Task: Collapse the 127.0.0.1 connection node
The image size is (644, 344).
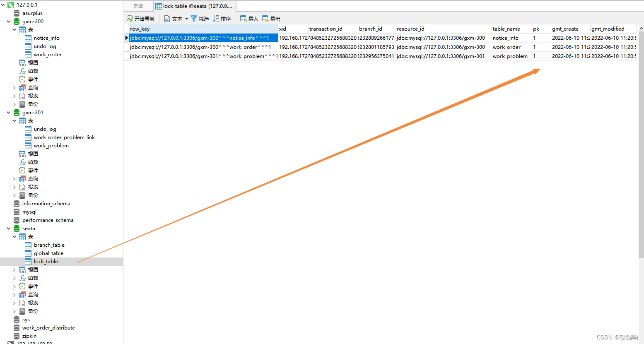Action: [3, 5]
